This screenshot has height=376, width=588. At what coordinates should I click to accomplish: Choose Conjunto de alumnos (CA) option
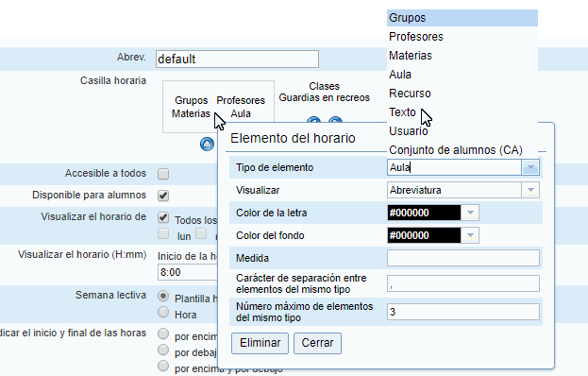(x=462, y=150)
